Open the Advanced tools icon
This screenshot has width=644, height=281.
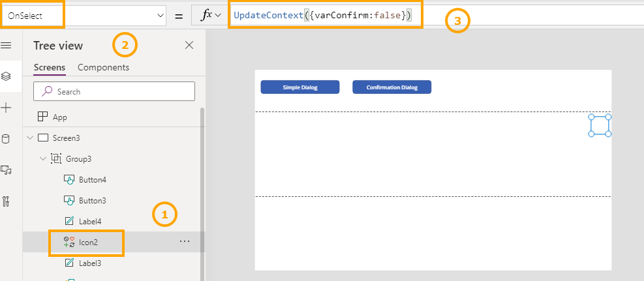pos(7,201)
